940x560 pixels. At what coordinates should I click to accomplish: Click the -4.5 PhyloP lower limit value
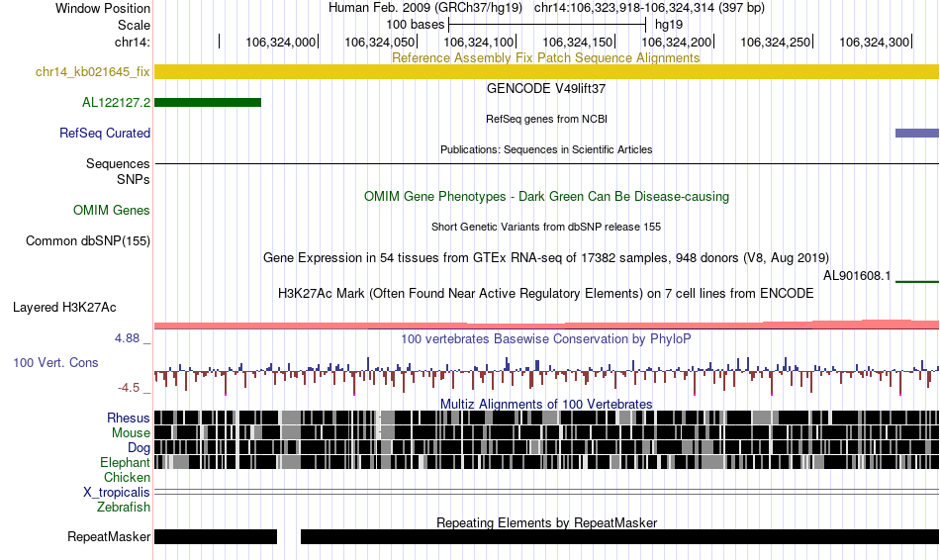[129, 388]
